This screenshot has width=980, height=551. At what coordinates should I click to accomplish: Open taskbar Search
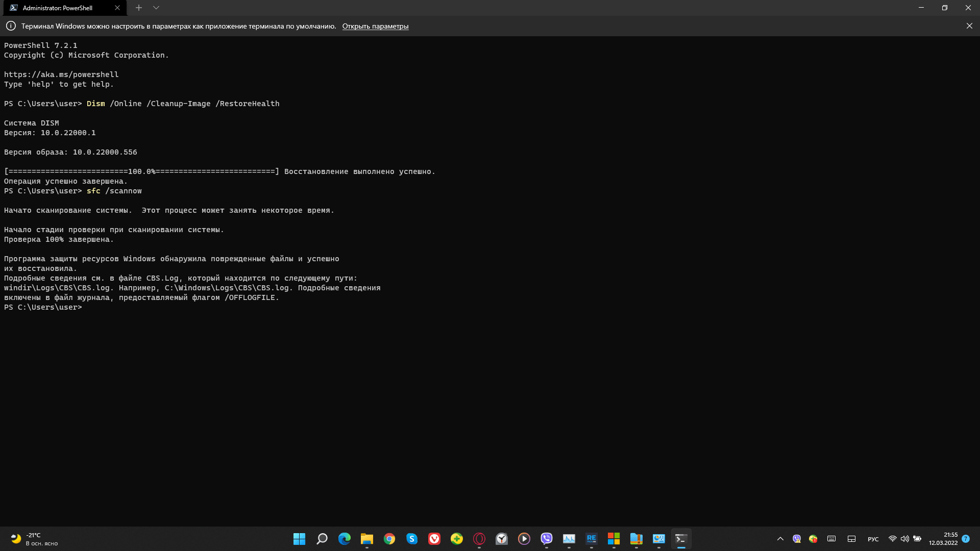point(322,539)
